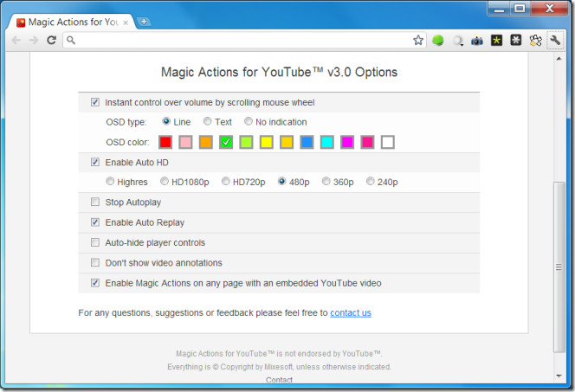Viewport: 575px width, 392px height.
Task: Close the Magic Actions tab
Action: pos(126,22)
